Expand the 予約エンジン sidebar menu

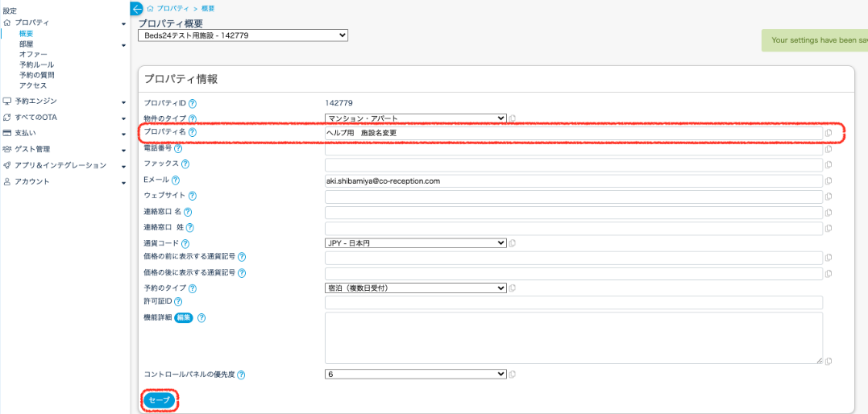[64, 101]
